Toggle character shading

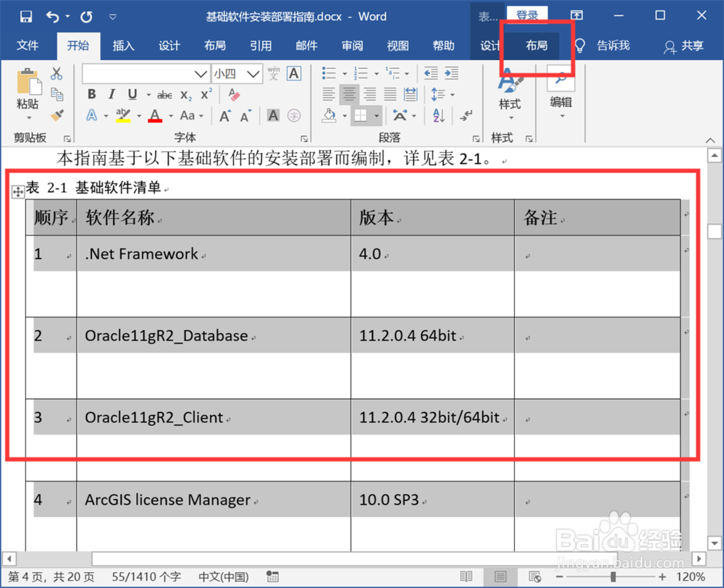(274, 115)
